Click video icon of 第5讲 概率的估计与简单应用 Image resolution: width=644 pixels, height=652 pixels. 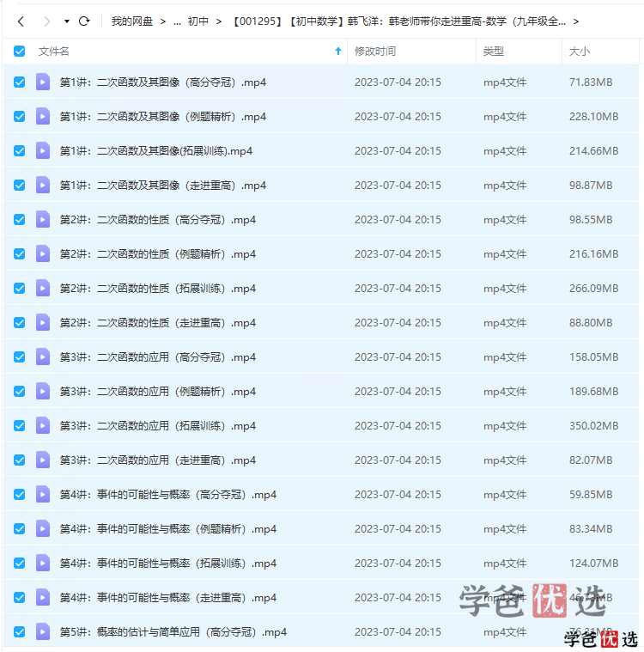(42, 631)
